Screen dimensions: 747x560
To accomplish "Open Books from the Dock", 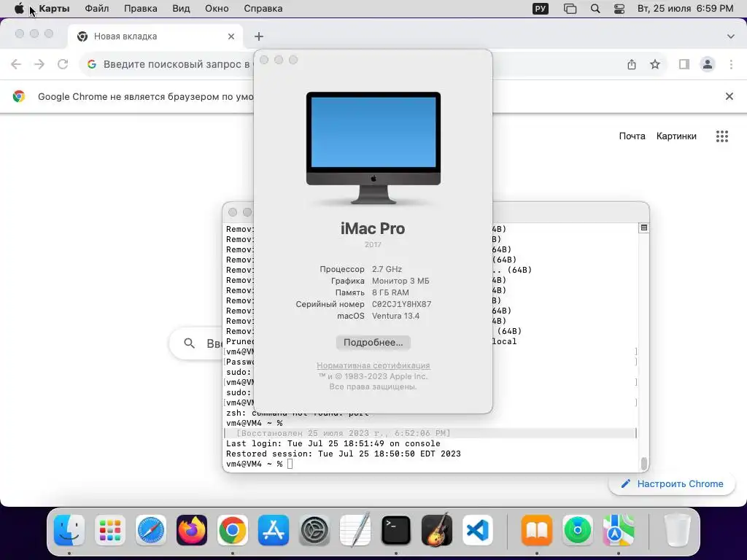I will pos(537,530).
